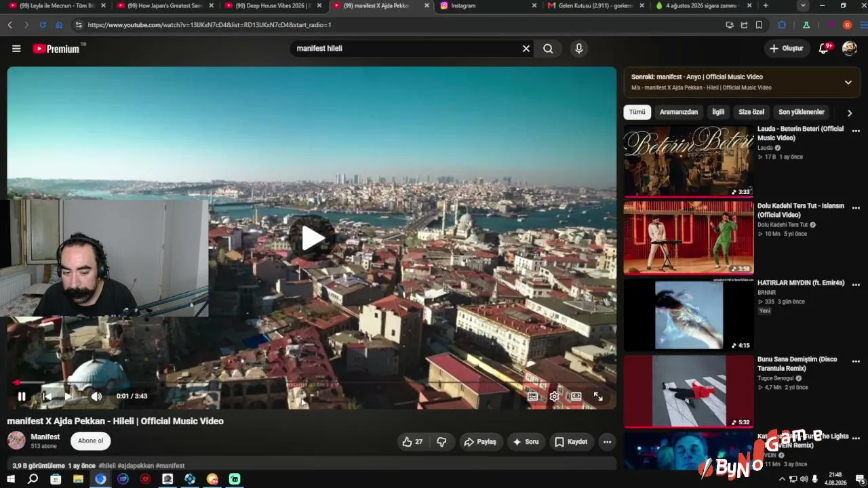Bookmark this page in the browser
Image resolution: width=868 pixels, height=488 pixels.
click(759, 25)
